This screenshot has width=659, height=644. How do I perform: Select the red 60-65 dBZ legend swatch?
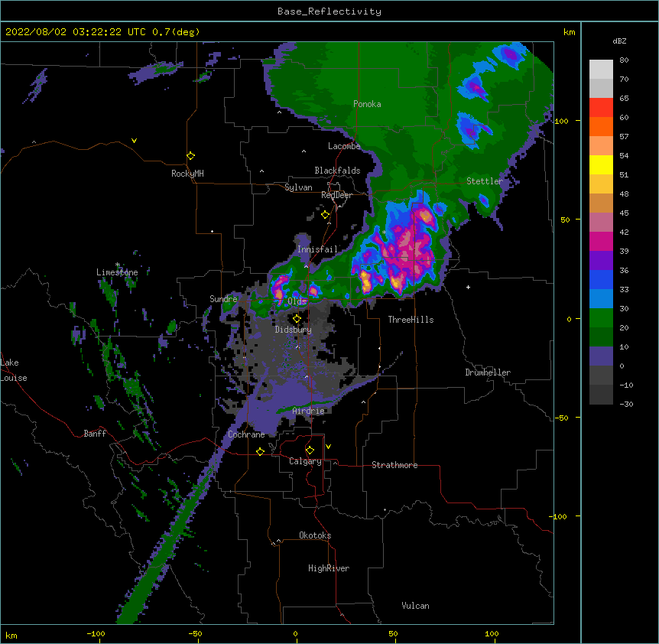click(x=601, y=108)
